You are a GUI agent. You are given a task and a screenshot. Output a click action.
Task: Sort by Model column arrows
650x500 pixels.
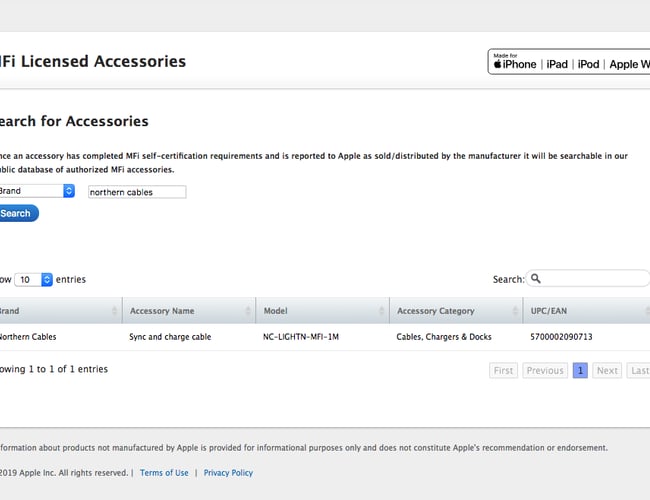(381, 311)
